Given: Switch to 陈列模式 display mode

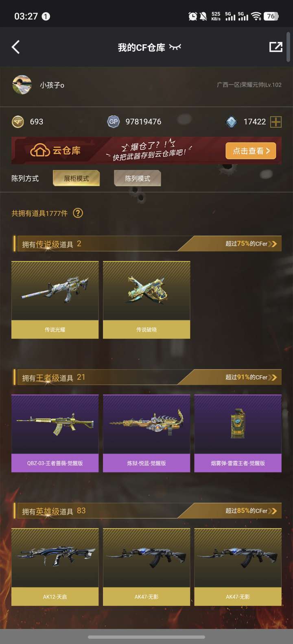Looking at the screenshot, I should coord(138,178).
